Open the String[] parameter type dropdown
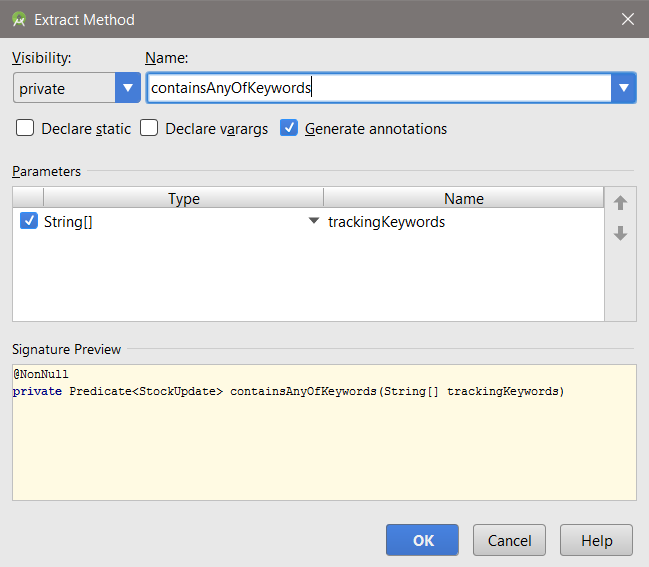649x567 pixels. point(314,221)
